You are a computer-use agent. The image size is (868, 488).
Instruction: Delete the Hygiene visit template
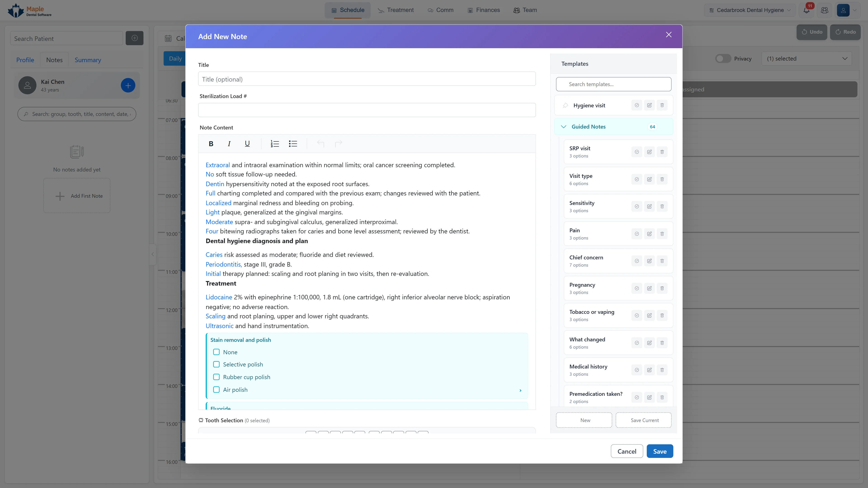point(662,106)
